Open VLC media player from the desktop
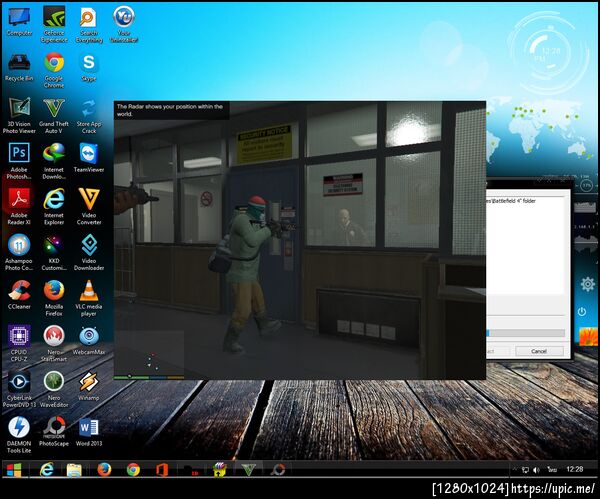 click(x=89, y=298)
